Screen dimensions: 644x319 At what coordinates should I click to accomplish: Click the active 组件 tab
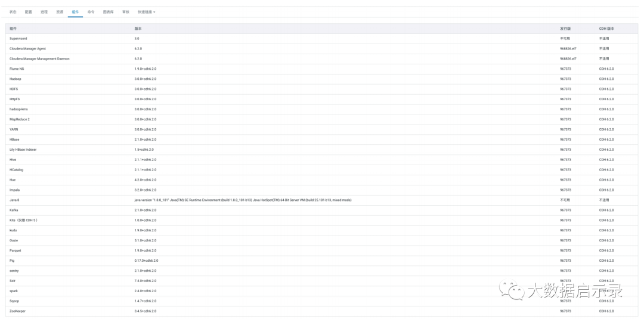point(76,12)
